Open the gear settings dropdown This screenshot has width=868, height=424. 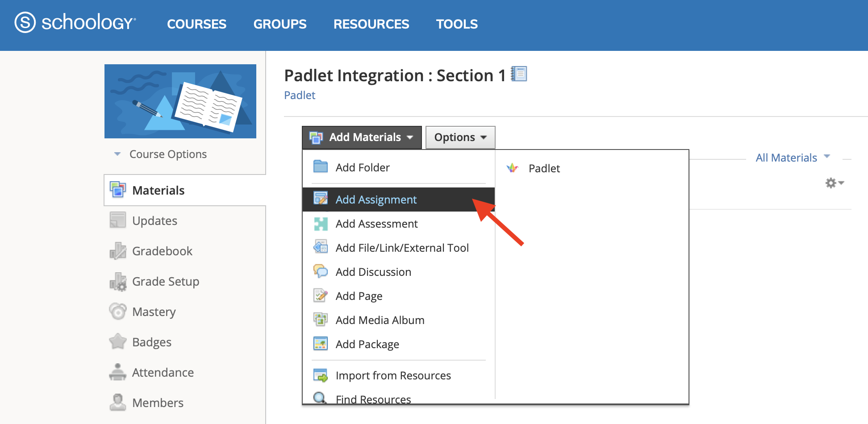click(835, 183)
